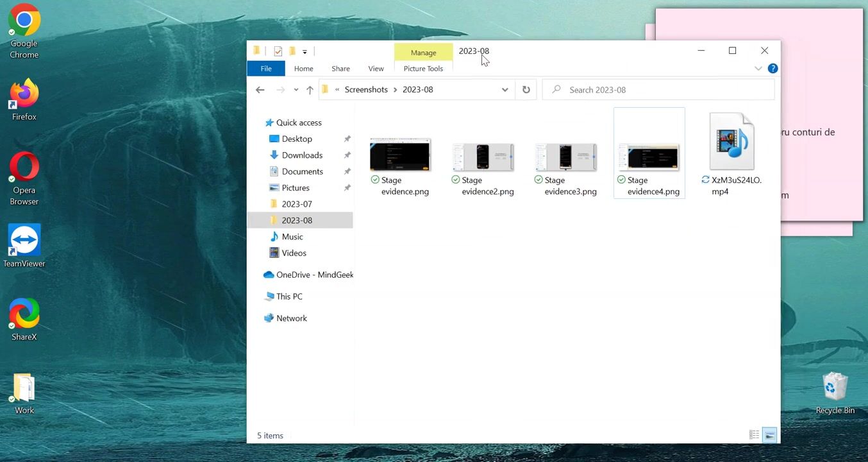Go up one folder level arrow
Viewport: 868px width, 462px height.
tap(310, 90)
